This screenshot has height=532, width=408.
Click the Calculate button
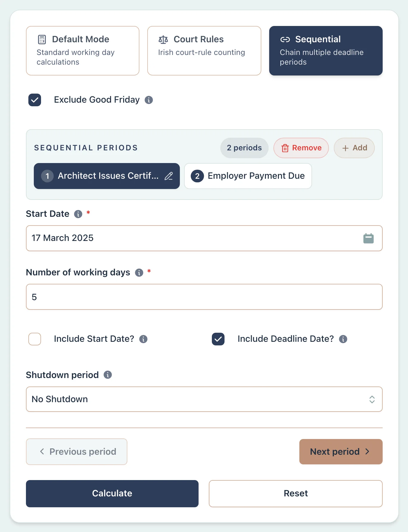coord(112,494)
